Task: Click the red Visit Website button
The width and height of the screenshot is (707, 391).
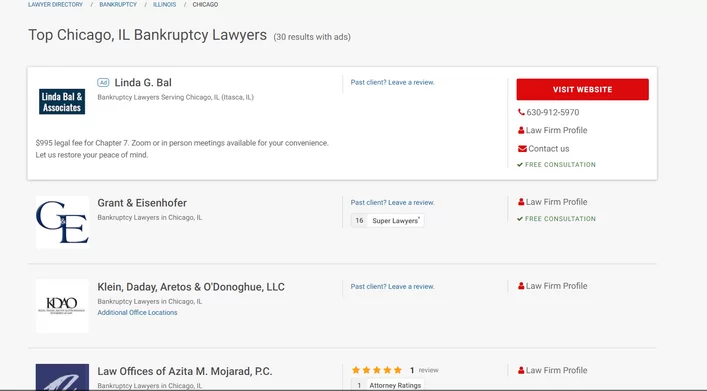Action: pyautogui.click(x=583, y=89)
